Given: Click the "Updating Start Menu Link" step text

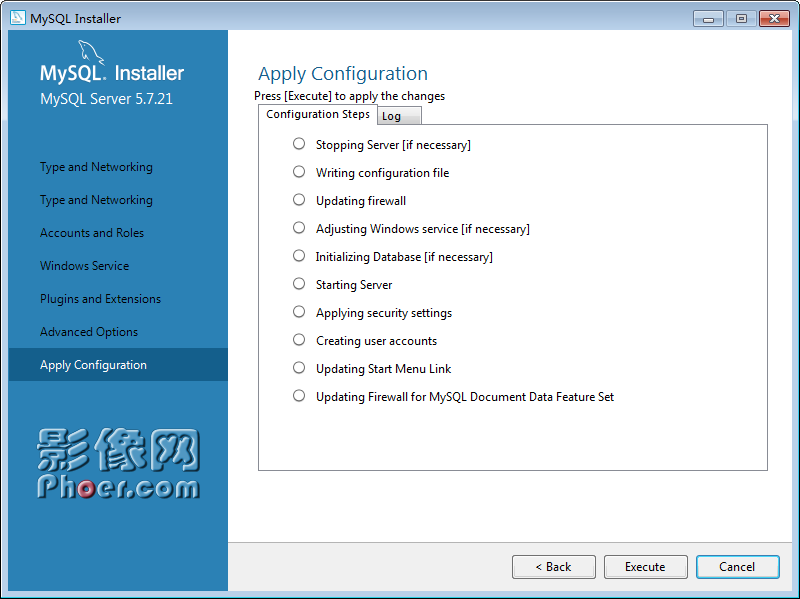Looking at the screenshot, I should pyautogui.click(x=384, y=369).
